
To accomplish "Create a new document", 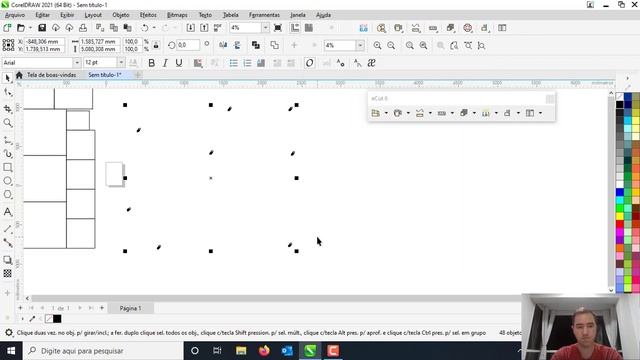I will (7, 28).
